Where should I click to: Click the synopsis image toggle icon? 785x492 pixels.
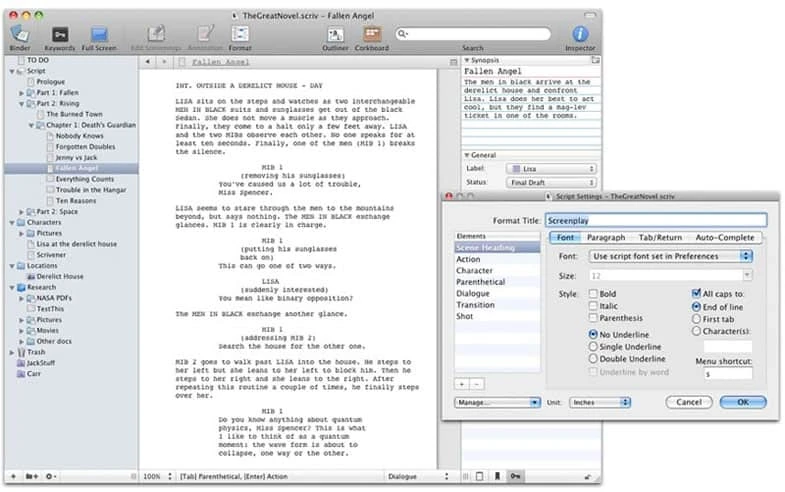click(x=595, y=60)
